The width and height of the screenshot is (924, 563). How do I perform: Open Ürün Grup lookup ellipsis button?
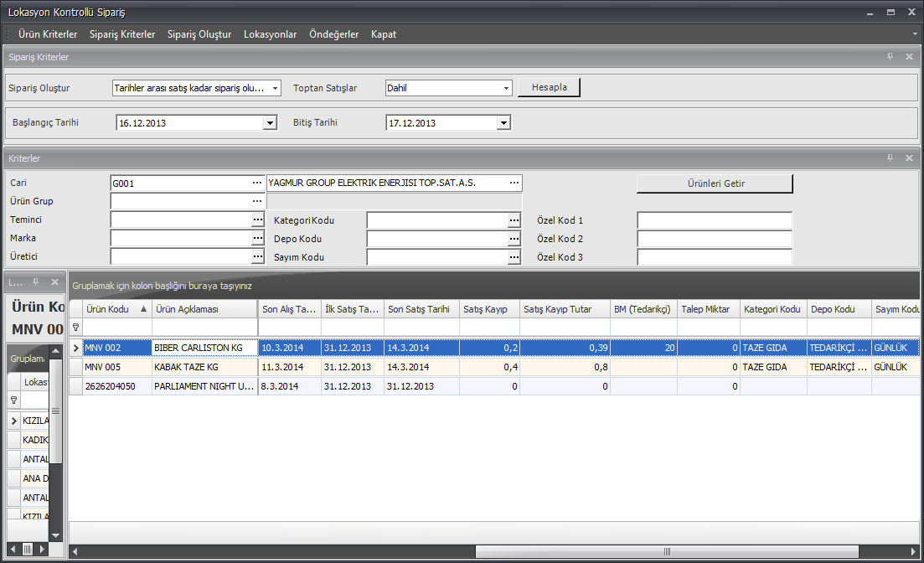click(x=257, y=201)
